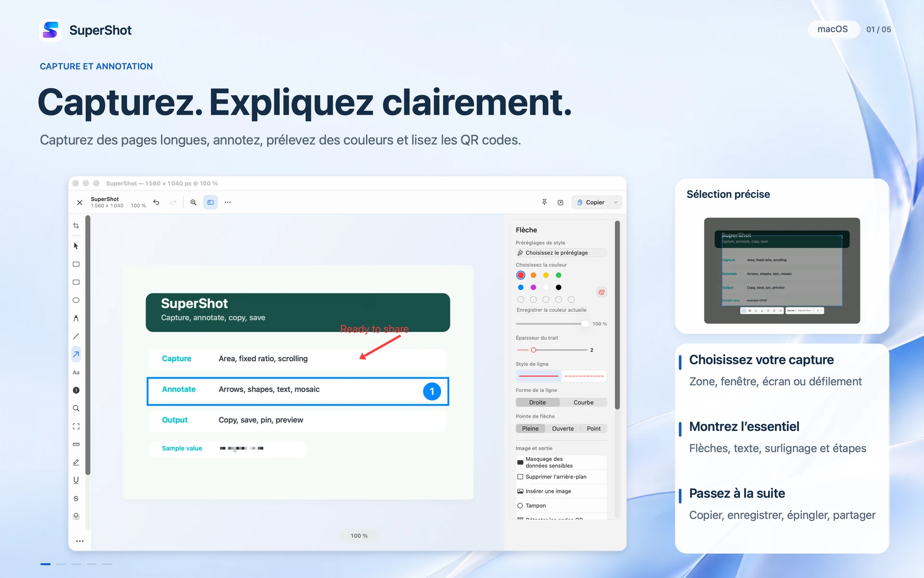Click the open preview window icon
The width and height of the screenshot is (924, 578).
561,202
